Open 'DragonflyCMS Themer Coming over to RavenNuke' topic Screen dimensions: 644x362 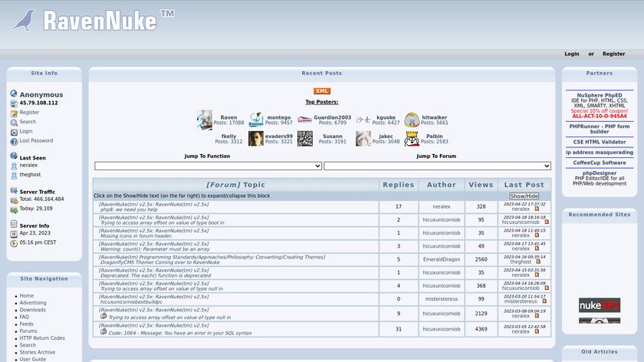tap(159, 262)
